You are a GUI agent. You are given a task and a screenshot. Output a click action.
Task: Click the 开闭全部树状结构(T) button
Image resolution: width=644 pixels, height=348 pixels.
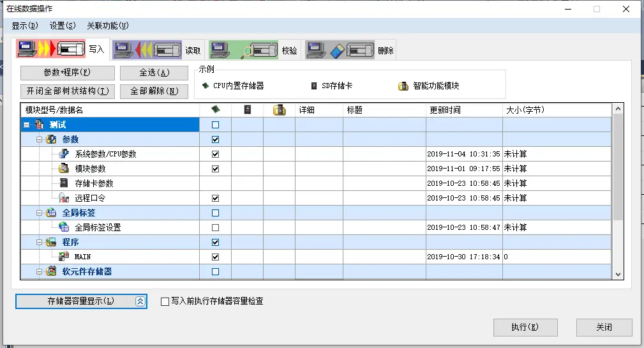[x=68, y=91]
